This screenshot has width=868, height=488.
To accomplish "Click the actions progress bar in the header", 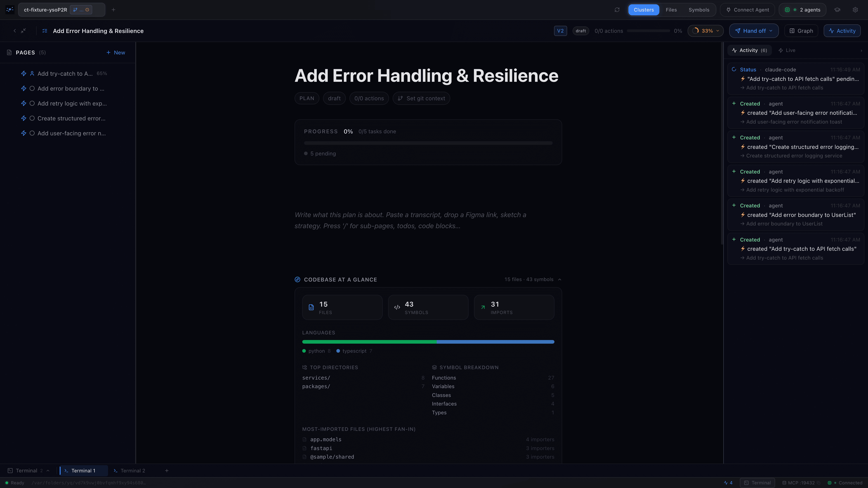I will 648,31.
